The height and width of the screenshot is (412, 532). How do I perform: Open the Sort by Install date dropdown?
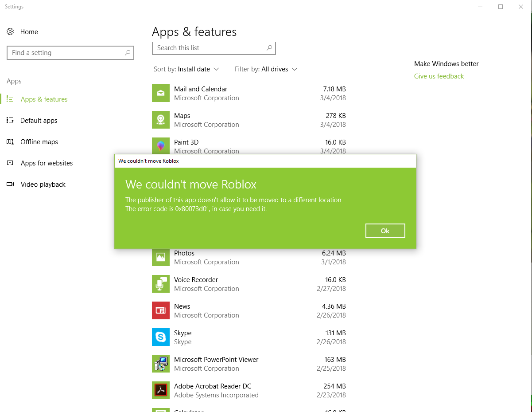pyautogui.click(x=186, y=69)
